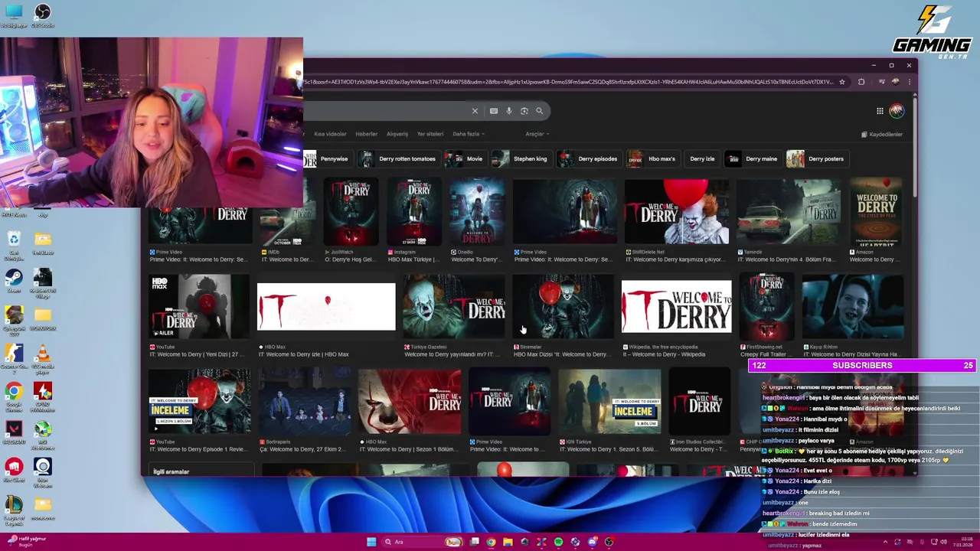Open Chrome media controls icon

coord(881,82)
